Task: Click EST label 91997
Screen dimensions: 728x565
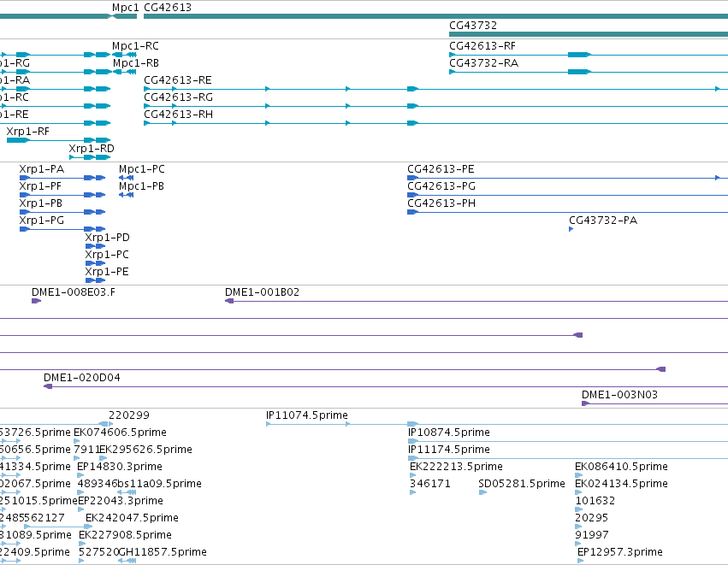Action: 591,536
